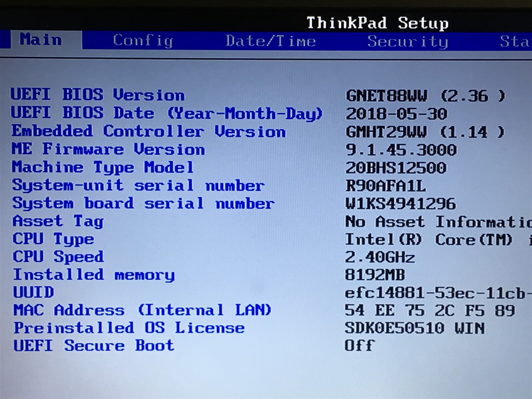Select the Preinstalled OS License label

[x=129, y=328]
